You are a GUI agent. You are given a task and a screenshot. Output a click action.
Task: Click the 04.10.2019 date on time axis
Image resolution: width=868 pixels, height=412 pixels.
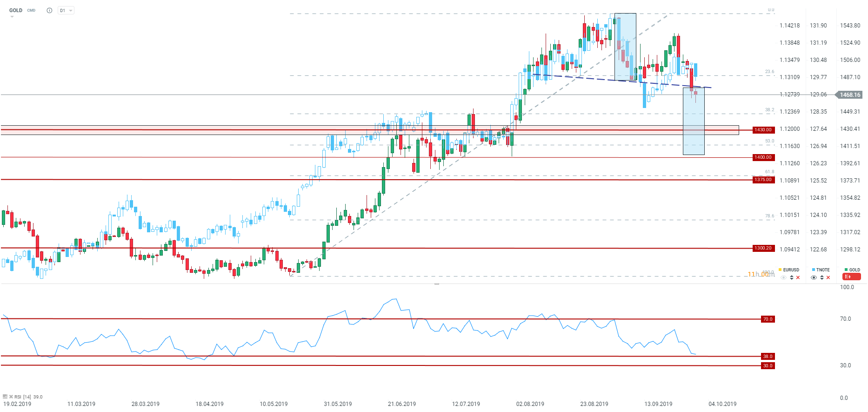[x=722, y=404]
